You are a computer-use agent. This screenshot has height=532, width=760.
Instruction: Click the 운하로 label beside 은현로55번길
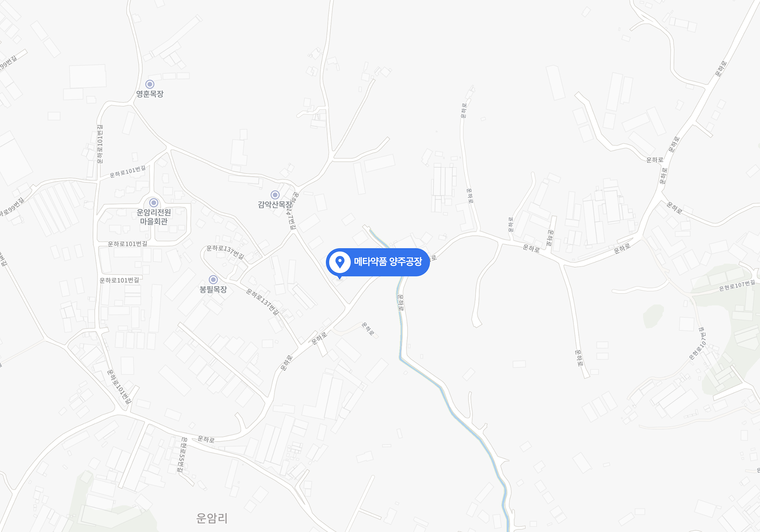206,439
